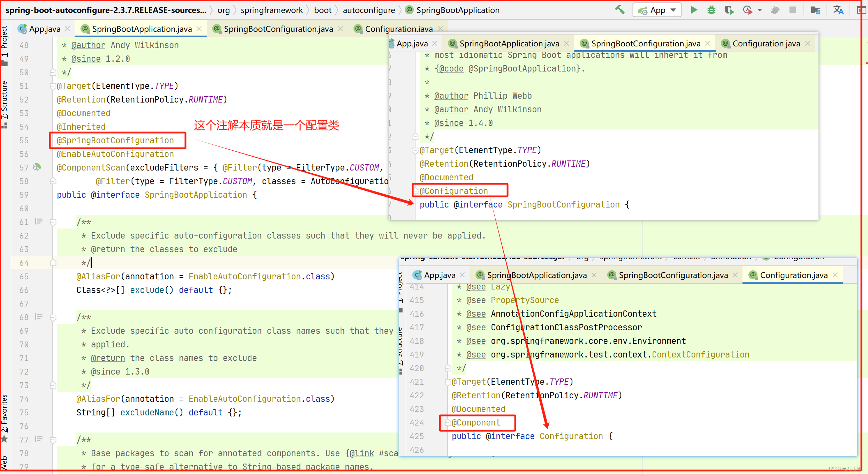Click the @return tag on line 71
Screen dimensions: 868x474
tap(108, 358)
